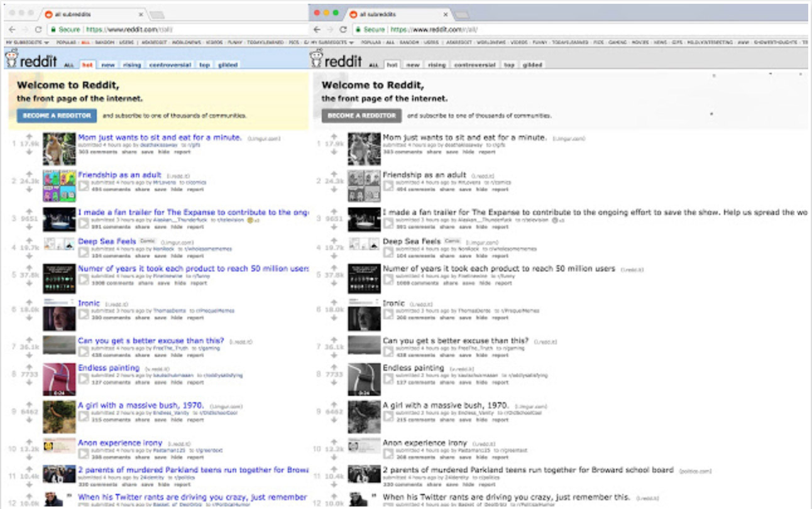Close the 'all subreddits' tab in right window
This screenshot has height=509, width=812.
coord(446,14)
